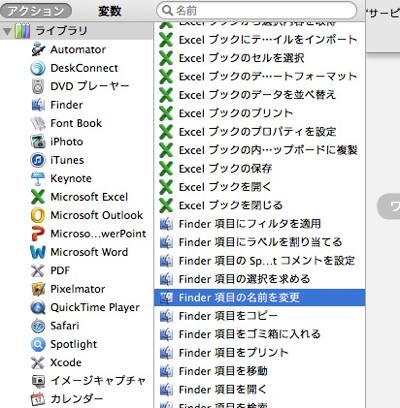Screen dimensions: 400x408
Task: Select the Excel ブックのプリント action
Action: (260, 113)
